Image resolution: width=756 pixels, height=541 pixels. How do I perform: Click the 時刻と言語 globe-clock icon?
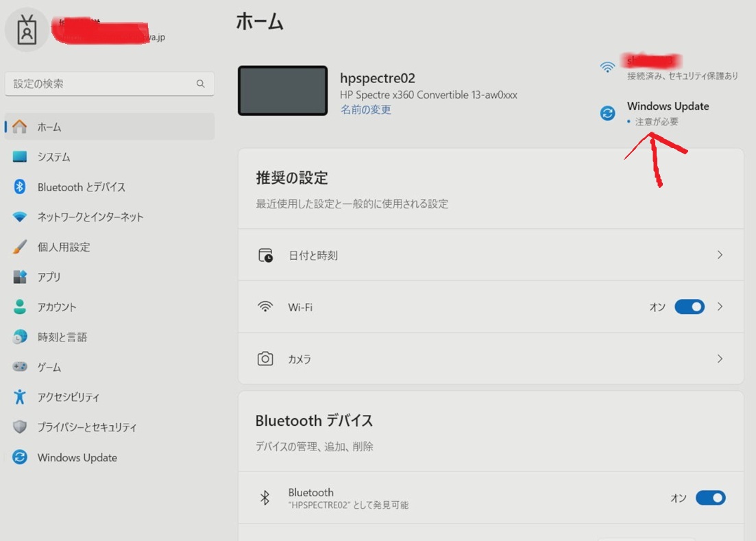(x=20, y=337)
